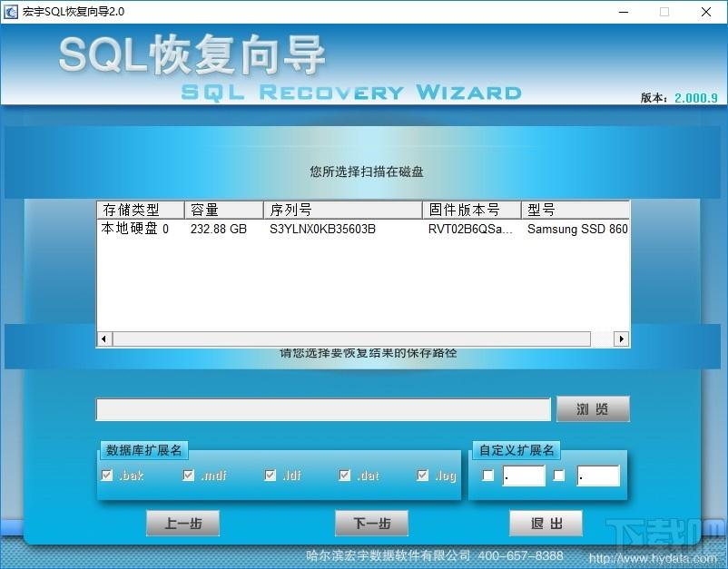Image resolution: width=728 pixels, height=569 pixels.
Task: Sort by the 型号 column header
Action: [576, 210]
